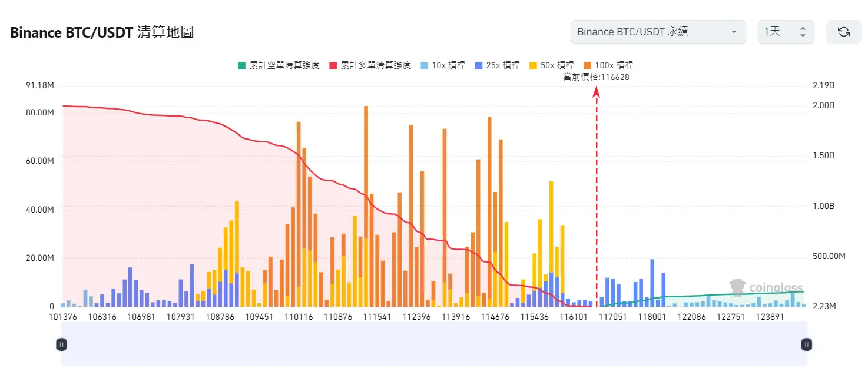Click x-axis label 113916
Screen dimensions: 868x368
(456, 317)
